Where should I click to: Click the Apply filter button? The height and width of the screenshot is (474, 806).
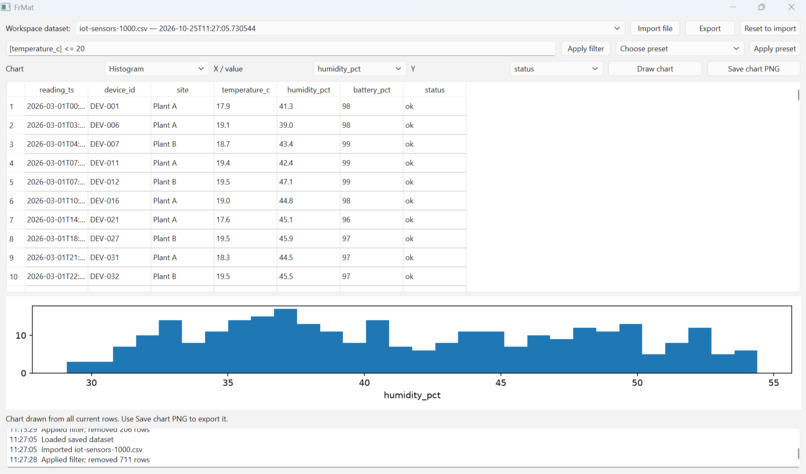(x=585, y=48)
